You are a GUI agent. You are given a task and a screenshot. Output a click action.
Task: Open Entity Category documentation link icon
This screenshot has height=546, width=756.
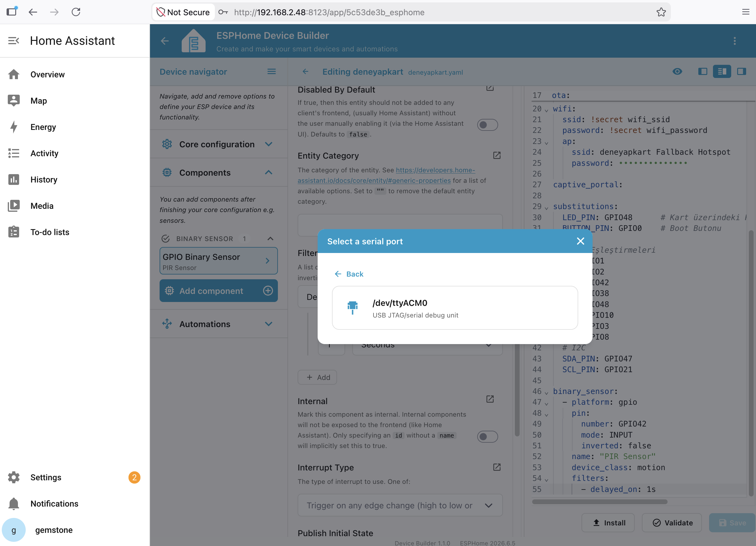click(497, 156)
